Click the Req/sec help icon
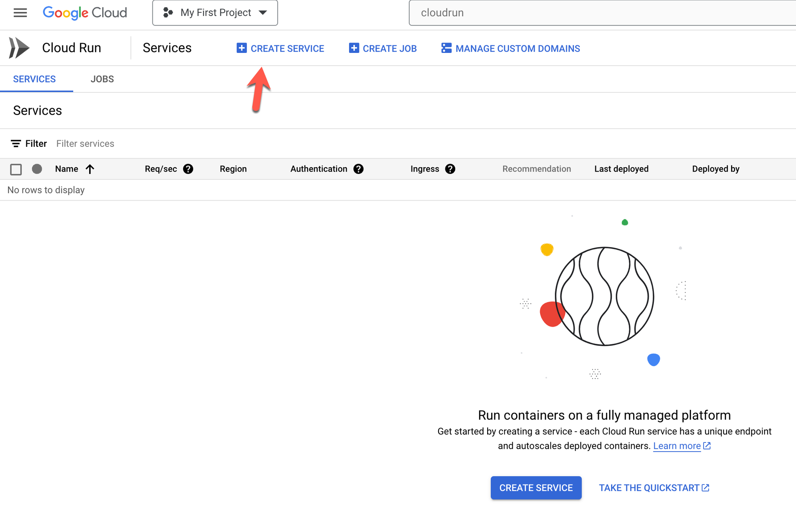Screen dimensions: 796x532 tap(188, 169)
